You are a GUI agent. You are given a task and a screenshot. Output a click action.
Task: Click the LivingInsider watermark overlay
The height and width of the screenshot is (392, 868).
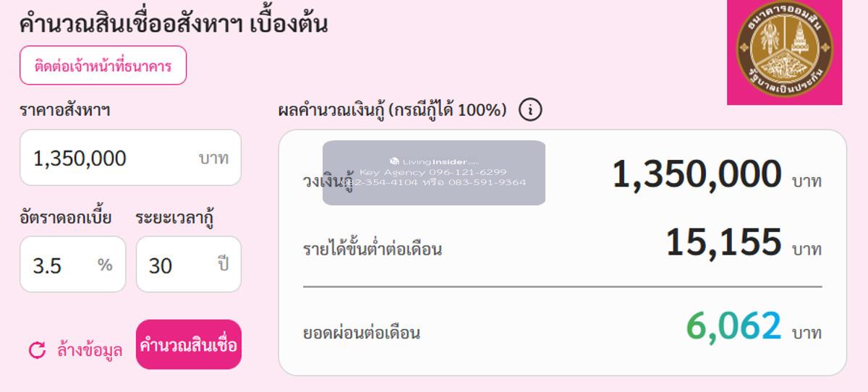click(434, 173)
